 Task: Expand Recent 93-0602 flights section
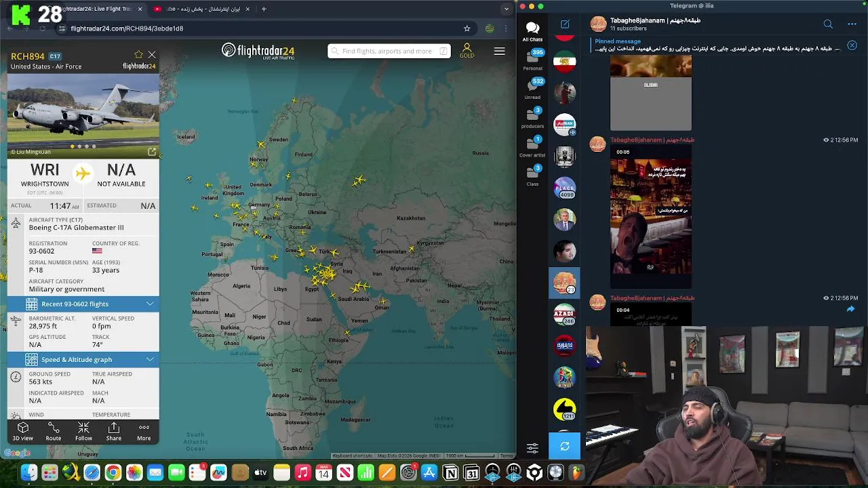coord(83,304)
